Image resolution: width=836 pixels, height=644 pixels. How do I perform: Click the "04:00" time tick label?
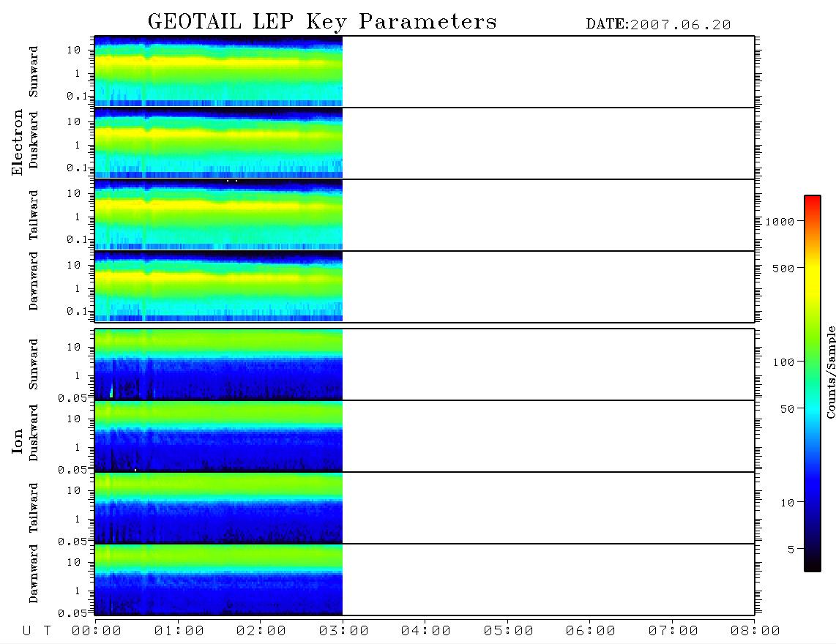426,632
